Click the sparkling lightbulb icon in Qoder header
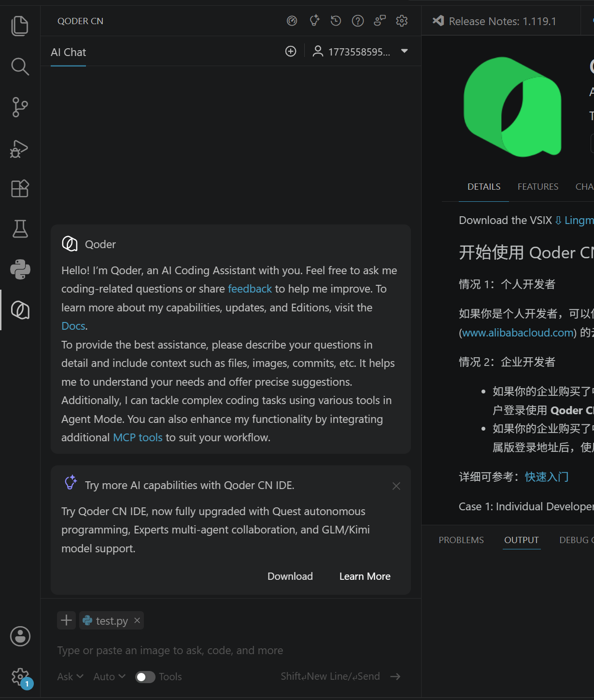Screen dimensions: 594x700 tap(314, 20)
